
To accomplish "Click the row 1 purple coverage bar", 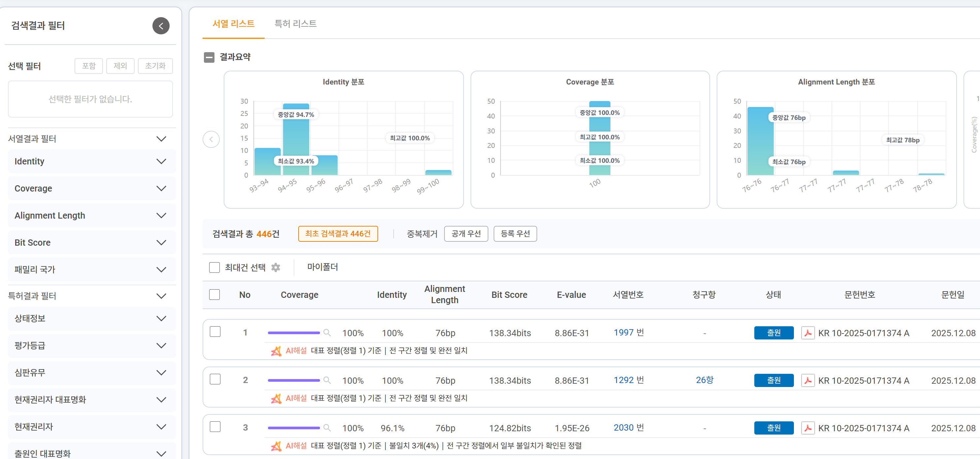I will (x=294, y=333).
